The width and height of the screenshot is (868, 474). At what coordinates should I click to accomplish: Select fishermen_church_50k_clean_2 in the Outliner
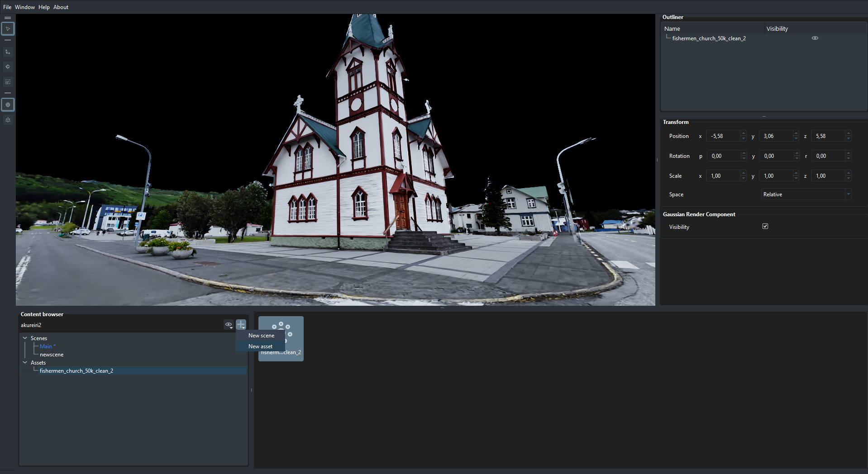point(709,38)
